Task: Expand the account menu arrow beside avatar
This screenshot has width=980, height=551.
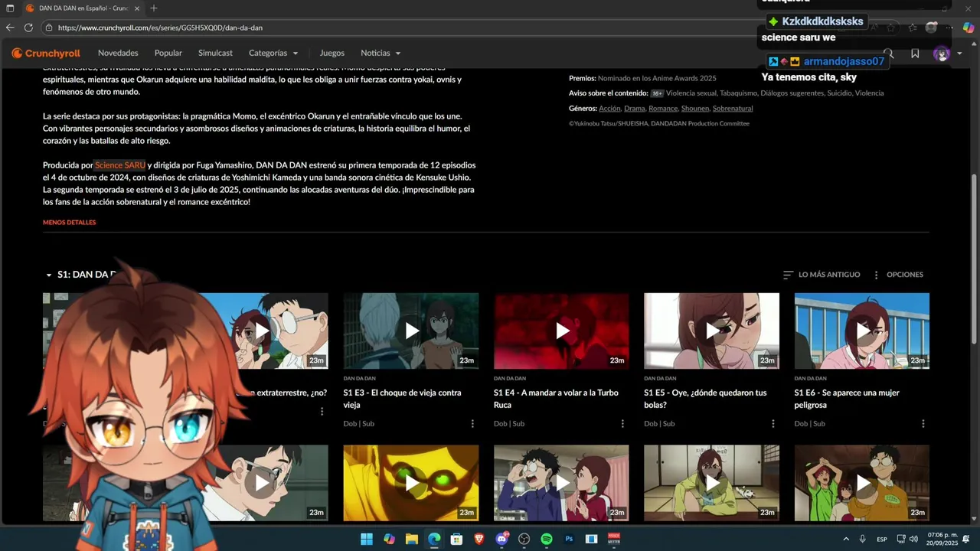Action: click(x=959, y=54)
